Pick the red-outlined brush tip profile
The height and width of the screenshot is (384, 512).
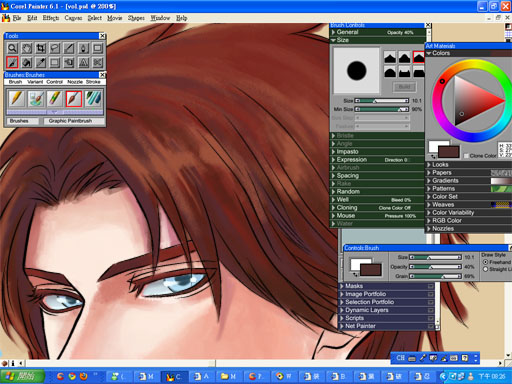click(x=419, y=57)
